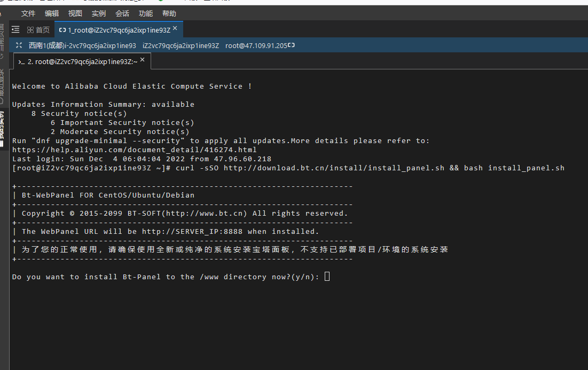Click the instance name 西南1(成都)i-2vc79qc6ja2ixp1ine93
Screen dimensions: 588x370
(x=82, y=46)
